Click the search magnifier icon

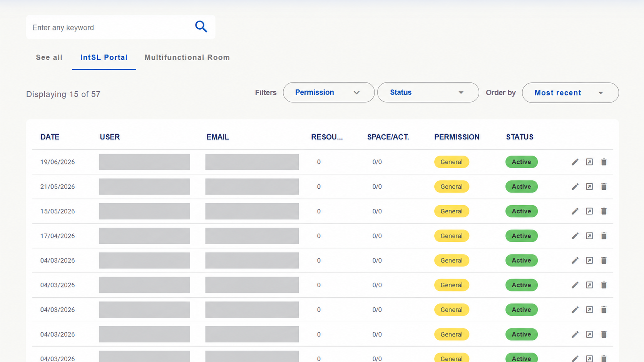point(201,27)
